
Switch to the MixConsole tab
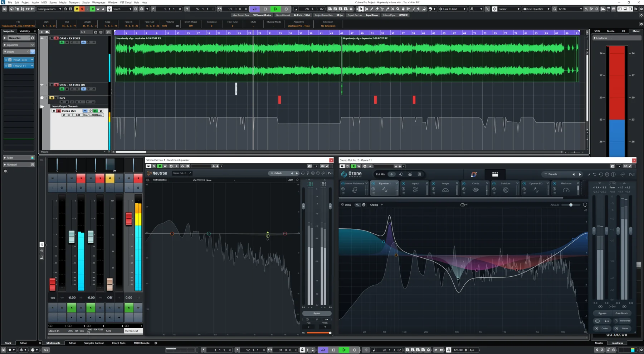[x=53, y=343]
